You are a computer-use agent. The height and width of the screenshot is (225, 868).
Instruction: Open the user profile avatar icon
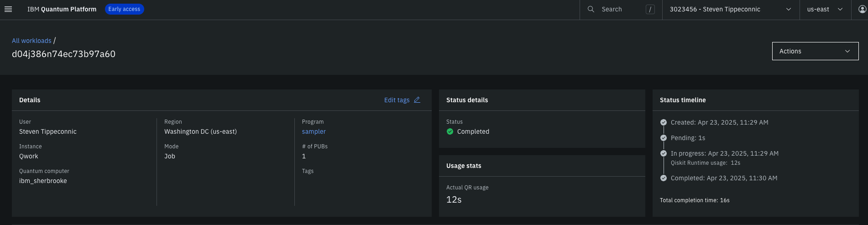(862, 9)
